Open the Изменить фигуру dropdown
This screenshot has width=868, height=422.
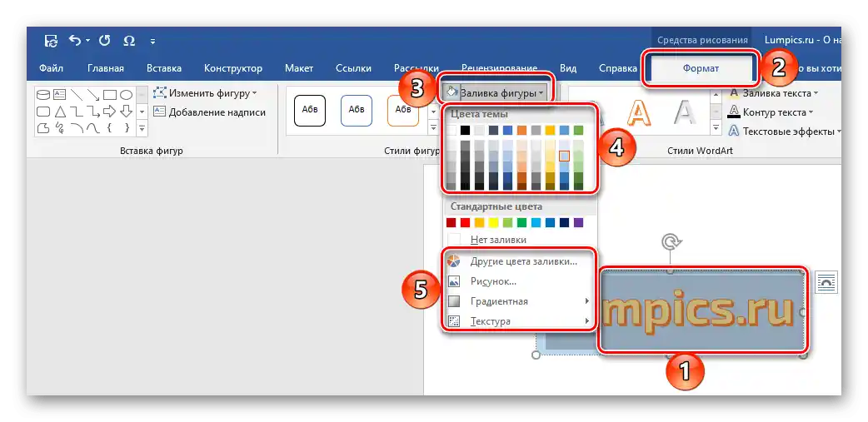tap(206, 93)
